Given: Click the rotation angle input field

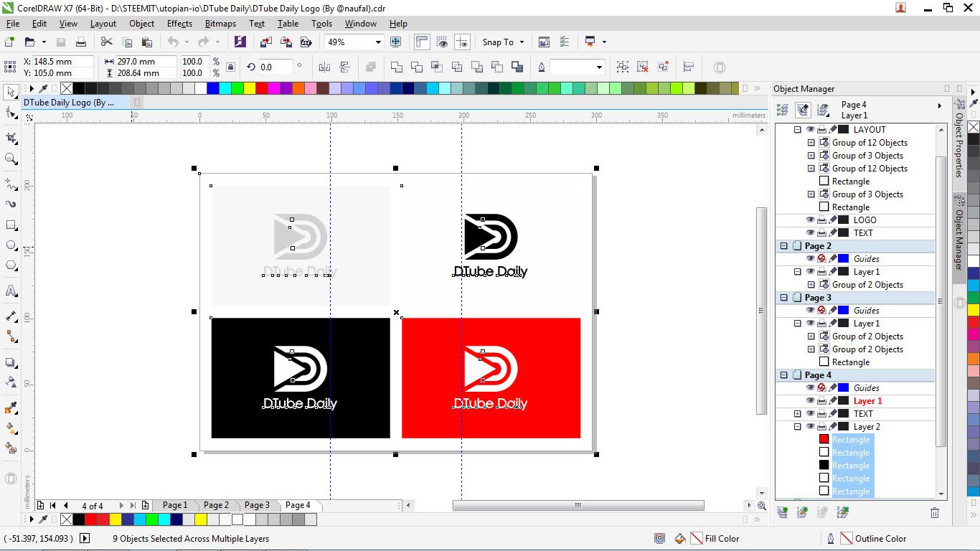Looking at the screenshot, I should pyautogui.click(x=275, y=67).
